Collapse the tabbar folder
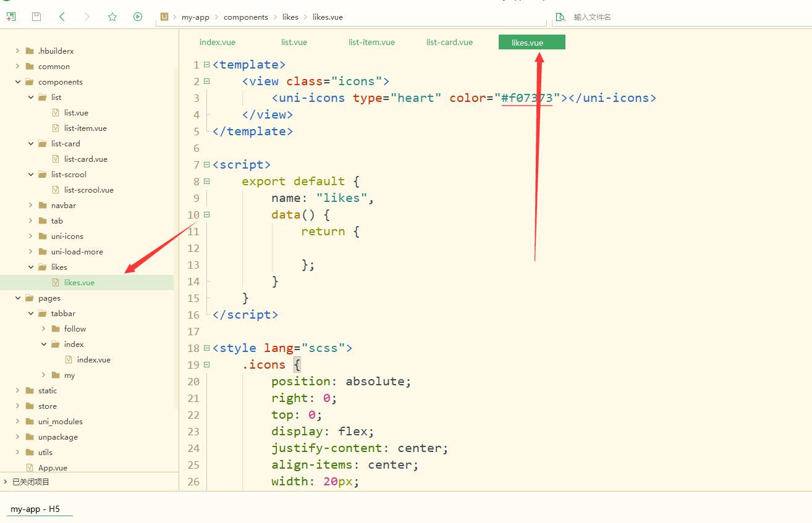This screenshot has width=812, height=523. (31, 313)
